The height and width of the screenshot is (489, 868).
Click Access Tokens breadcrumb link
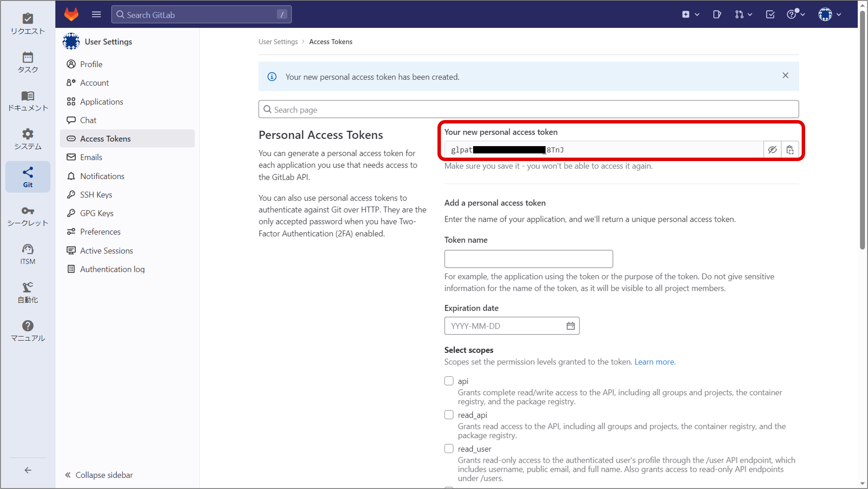pos(331,41)
